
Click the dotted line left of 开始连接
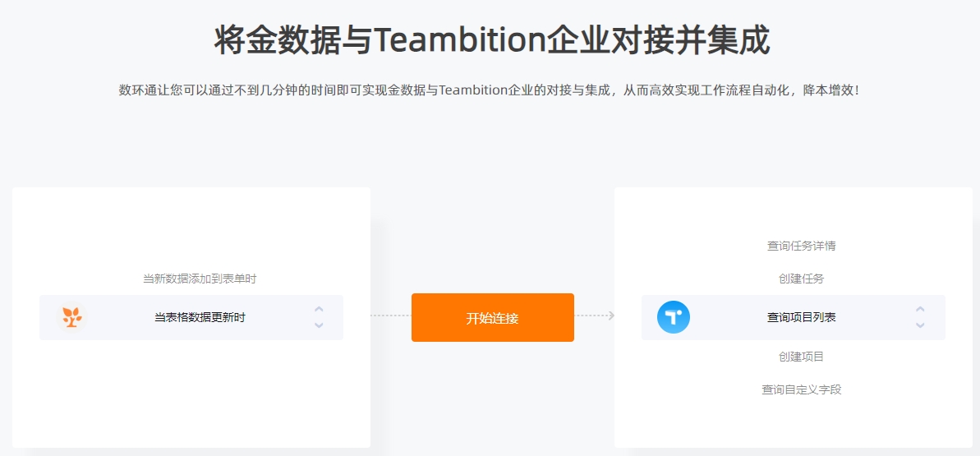point(391,316)
